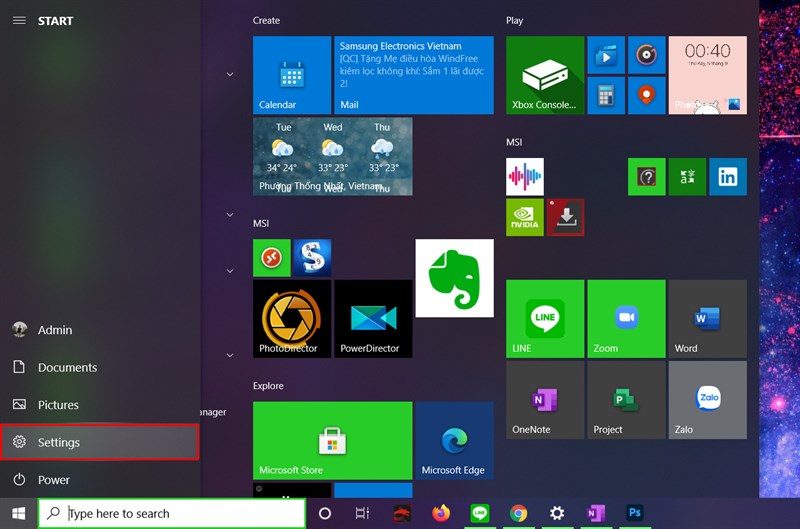Open Pictures from the Start sidebar
This screenshot has width=800, height=529.
click(100, 405)
